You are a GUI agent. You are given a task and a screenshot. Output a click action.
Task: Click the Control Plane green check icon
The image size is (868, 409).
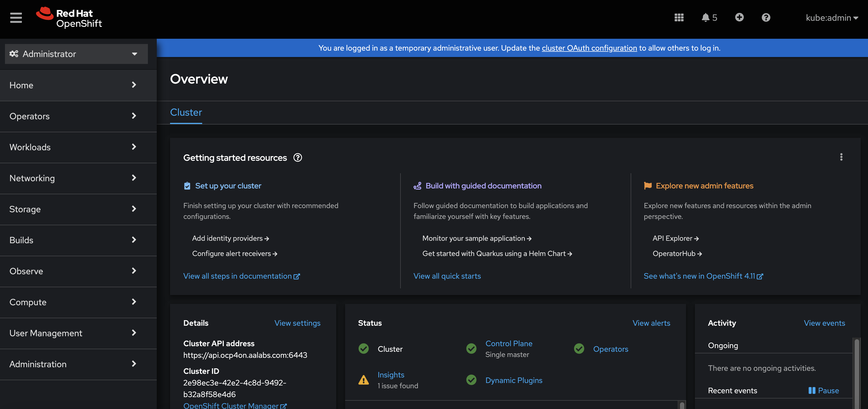coord(471,349)
